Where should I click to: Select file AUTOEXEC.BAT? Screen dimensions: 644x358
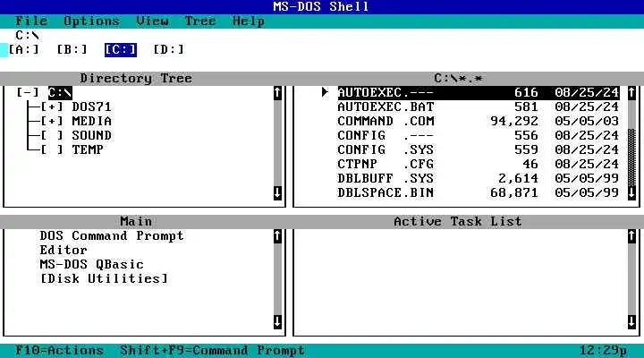[x=478, y=107]
